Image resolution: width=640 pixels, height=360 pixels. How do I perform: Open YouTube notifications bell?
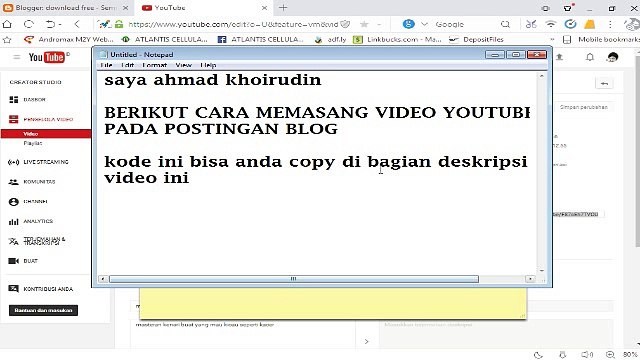(590, 57)
